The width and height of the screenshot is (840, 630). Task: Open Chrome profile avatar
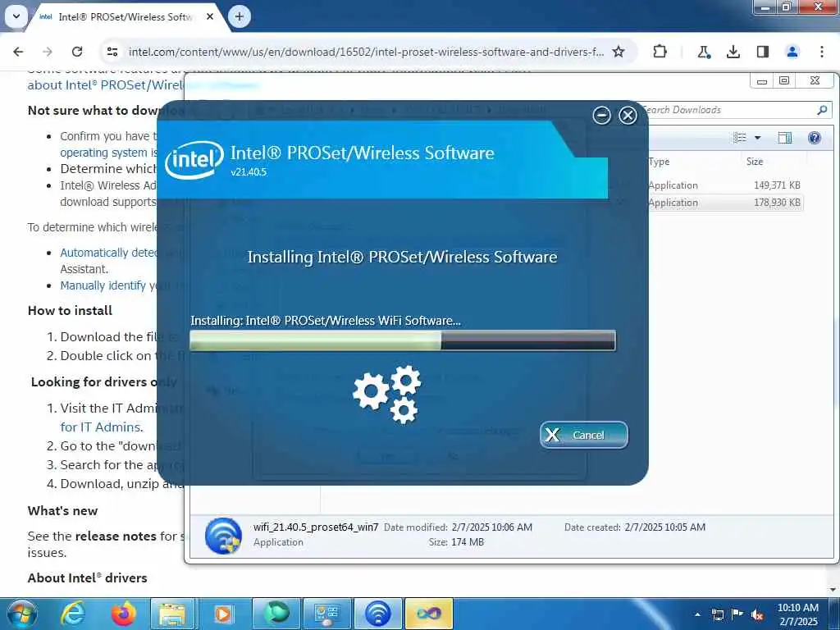(792, 52)
